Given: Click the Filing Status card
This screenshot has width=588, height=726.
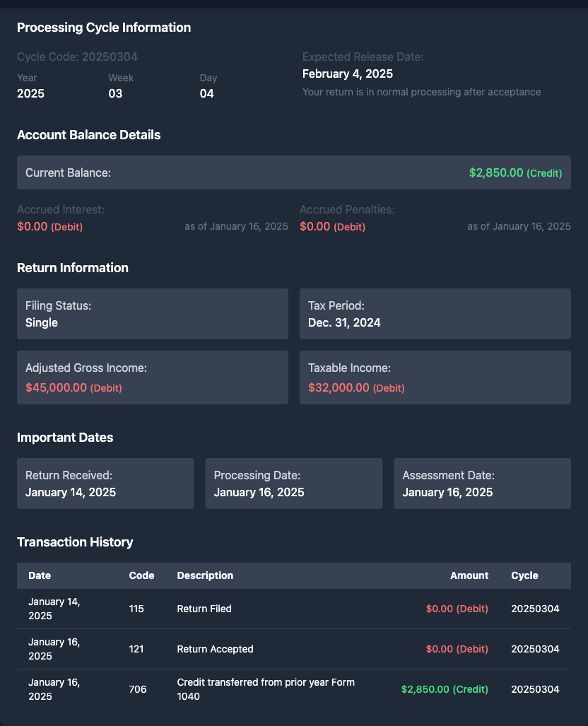Looking at the screenshot, I should coord(152,314).
